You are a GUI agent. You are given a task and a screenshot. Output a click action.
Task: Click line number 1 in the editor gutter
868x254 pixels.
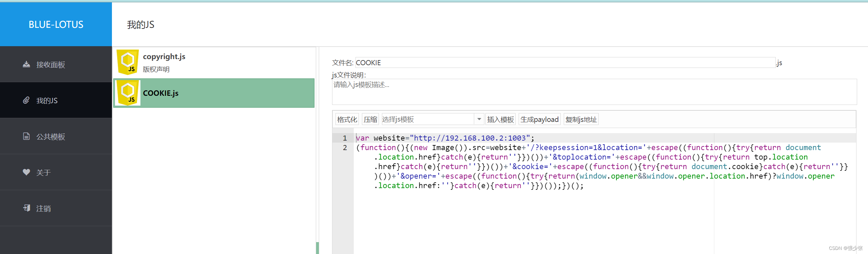tap(345, 138)
